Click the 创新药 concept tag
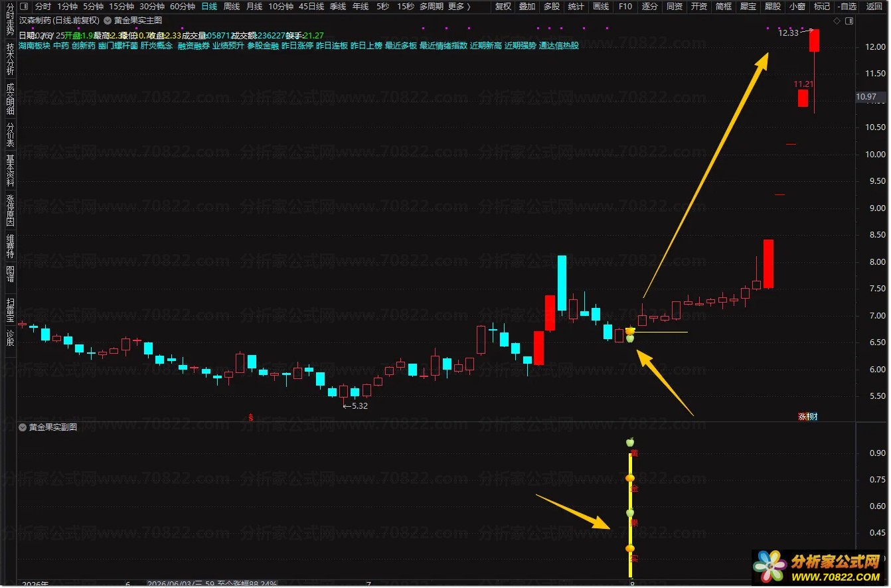Viewport: 891px width, 588px height. tap(84, 46)
